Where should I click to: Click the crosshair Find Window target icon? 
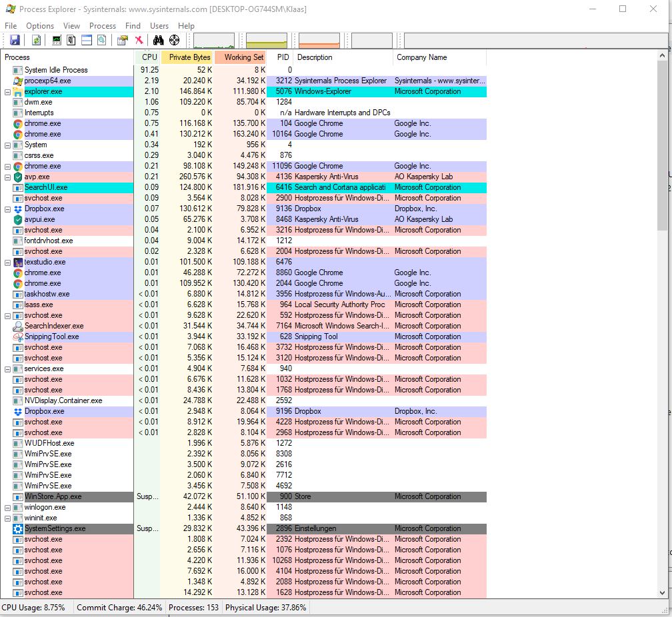174,40
